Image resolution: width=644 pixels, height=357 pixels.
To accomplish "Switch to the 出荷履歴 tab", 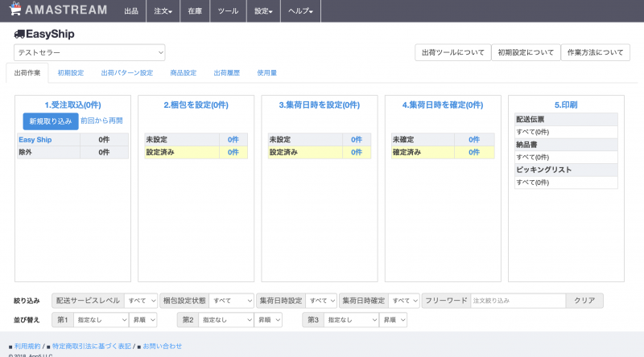I will click(227, 73).
